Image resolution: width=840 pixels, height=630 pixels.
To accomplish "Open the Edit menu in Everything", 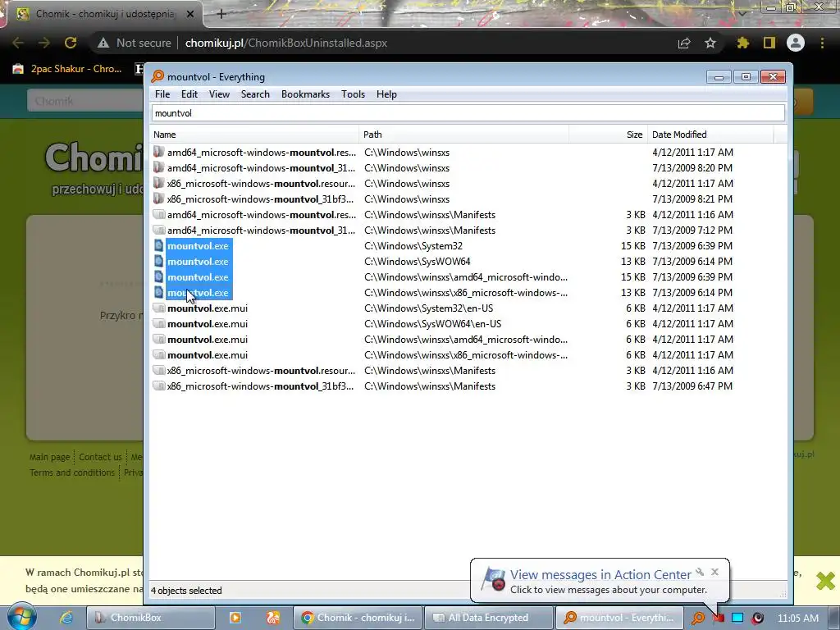I will point(189,94).
